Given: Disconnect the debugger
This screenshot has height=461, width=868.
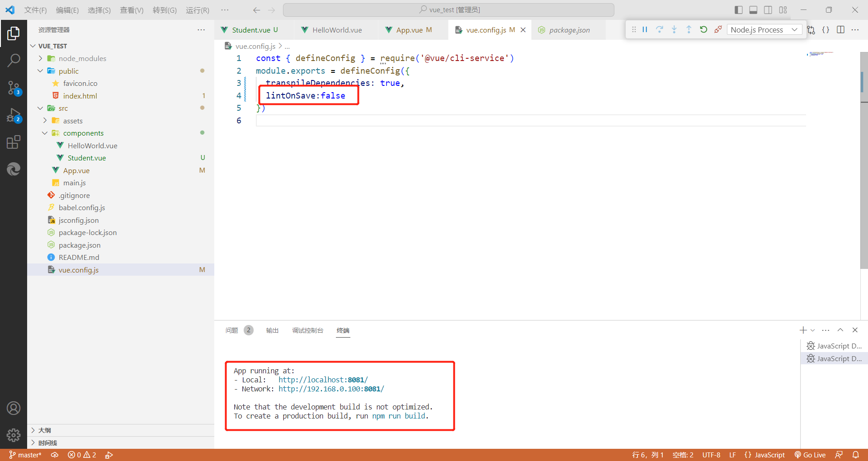Looking at the screenshot, I should point(718,29).
